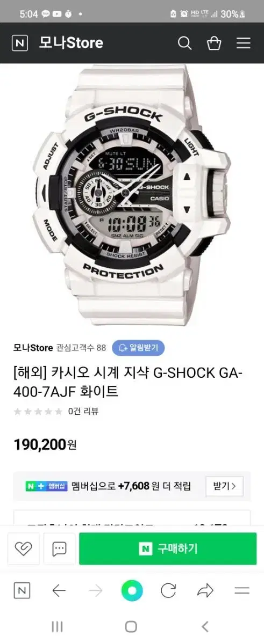Click the green 구매하기 purchase button
The width and height of the screenshot is (264, 644).
point(168,548)
